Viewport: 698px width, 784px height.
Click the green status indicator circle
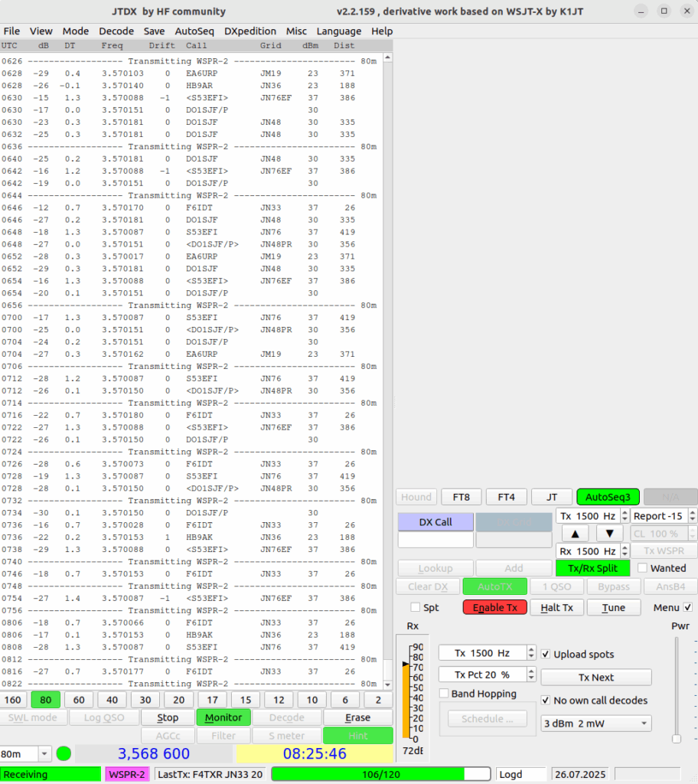64,753
